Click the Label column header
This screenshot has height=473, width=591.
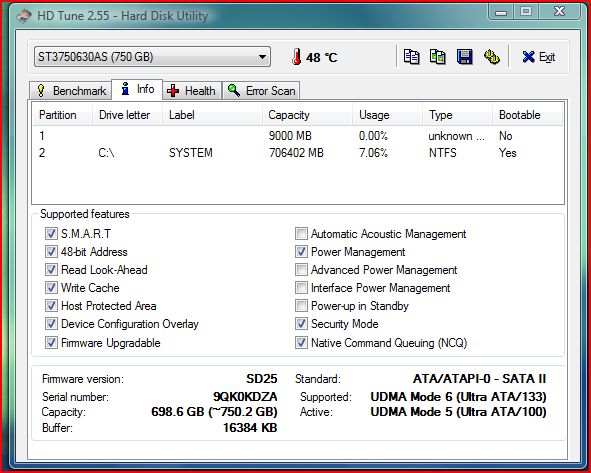[x=212, y=115]
